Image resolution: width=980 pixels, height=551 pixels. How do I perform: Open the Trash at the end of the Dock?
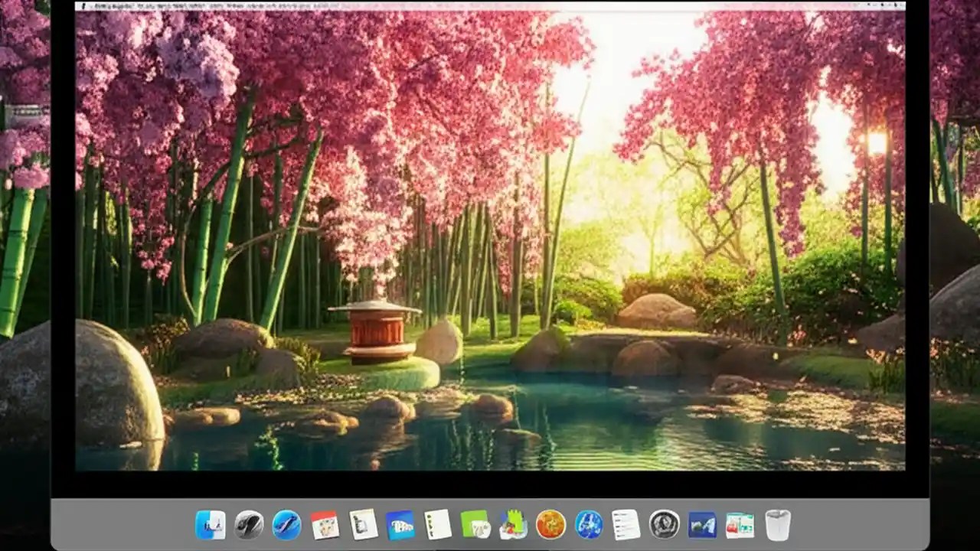coord(777,525)
